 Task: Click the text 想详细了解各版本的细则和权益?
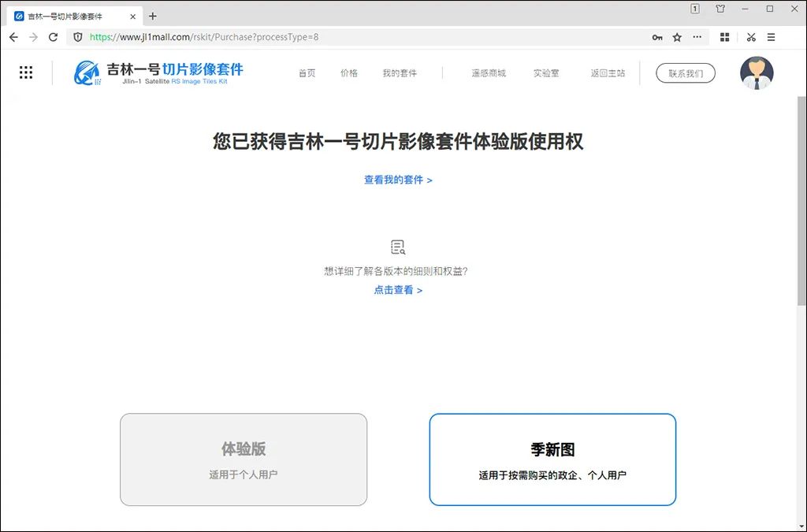click(x=396, y=271)
